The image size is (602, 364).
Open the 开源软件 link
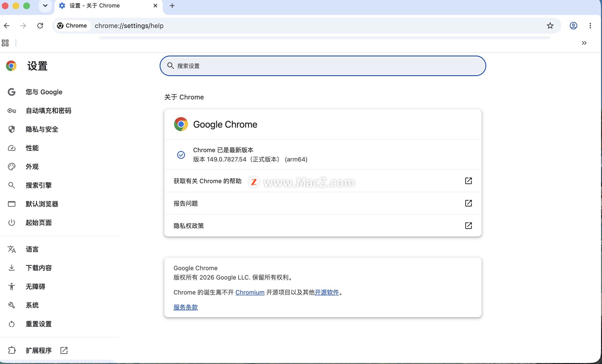click(327, 292)
